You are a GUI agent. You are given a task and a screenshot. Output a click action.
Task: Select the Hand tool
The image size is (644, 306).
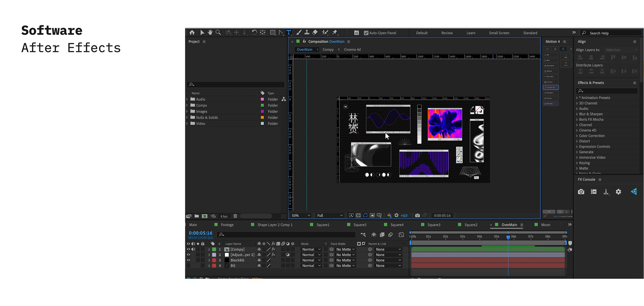pyautogui.click(x=210, y=33)
